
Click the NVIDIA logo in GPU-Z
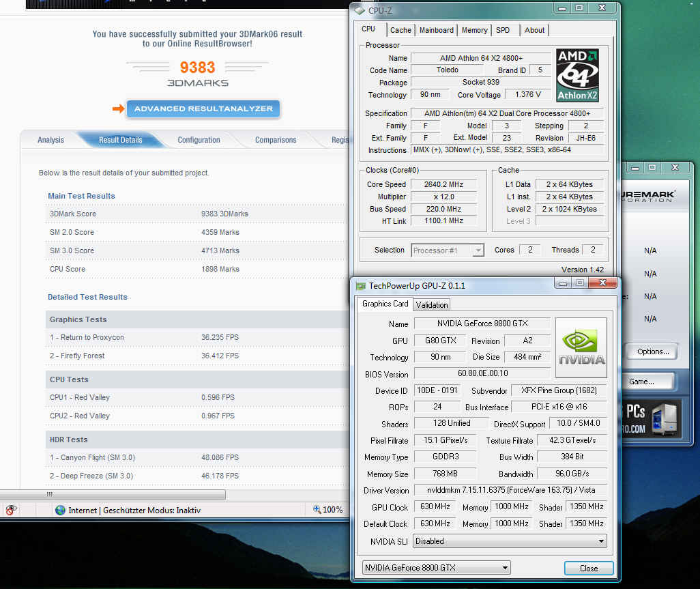(581, 348)
